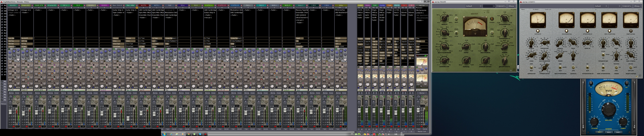
Task: Flip the ВКЛ/ВЫКЛ filter switch in Molot03
Action: coord(456,19)
